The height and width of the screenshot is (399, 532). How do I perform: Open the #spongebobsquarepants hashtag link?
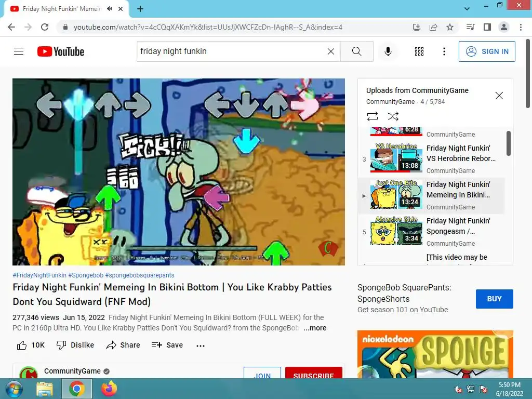[139, 275]
